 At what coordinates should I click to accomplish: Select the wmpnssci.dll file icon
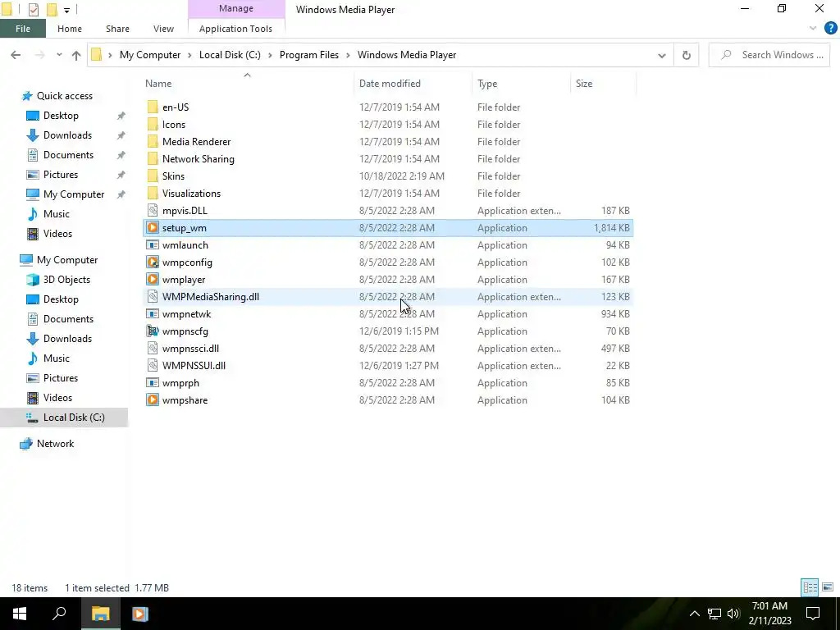pyautogui.click(x=153, y=348)
